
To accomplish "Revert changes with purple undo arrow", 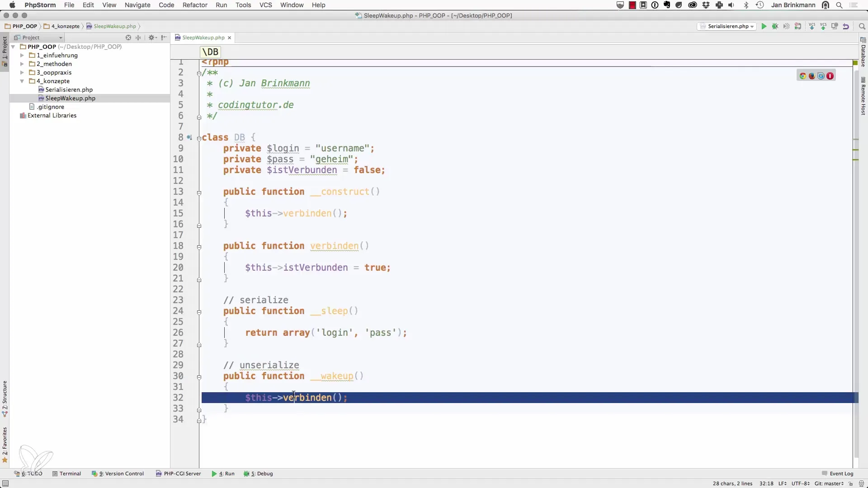I will [x=846, y=26].
